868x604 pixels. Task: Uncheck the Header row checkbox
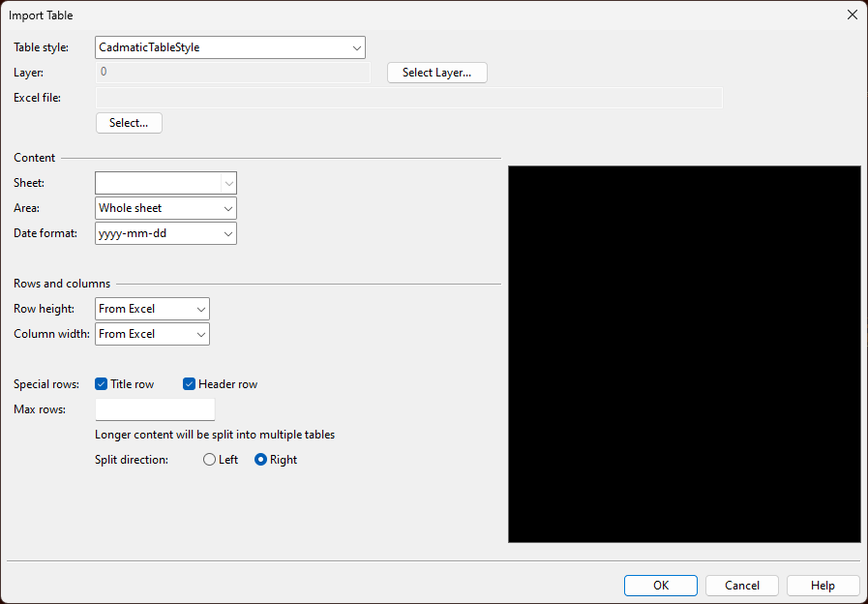point(190,384)
